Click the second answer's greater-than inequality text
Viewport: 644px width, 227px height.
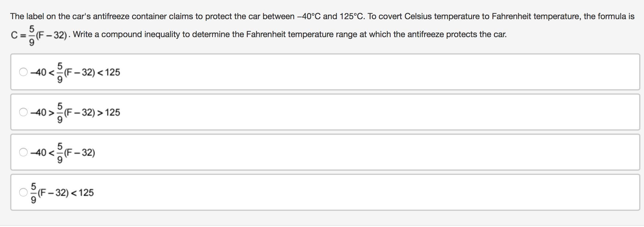pyautogui.click(x=75, y=112)
